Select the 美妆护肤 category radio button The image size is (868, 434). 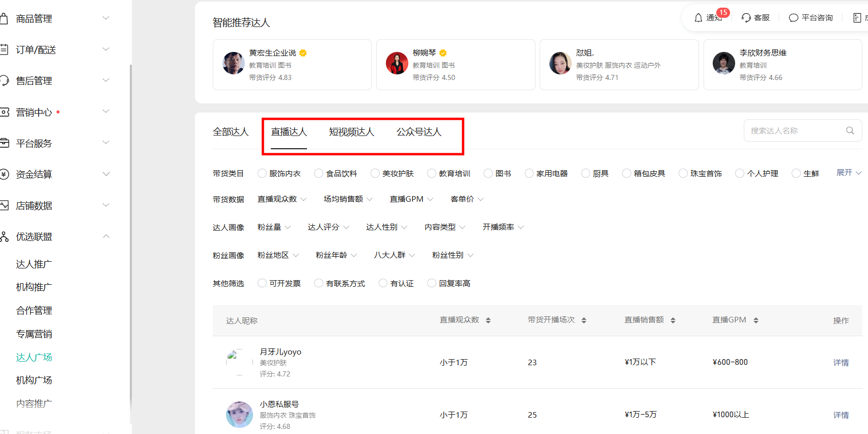(375, 173)
